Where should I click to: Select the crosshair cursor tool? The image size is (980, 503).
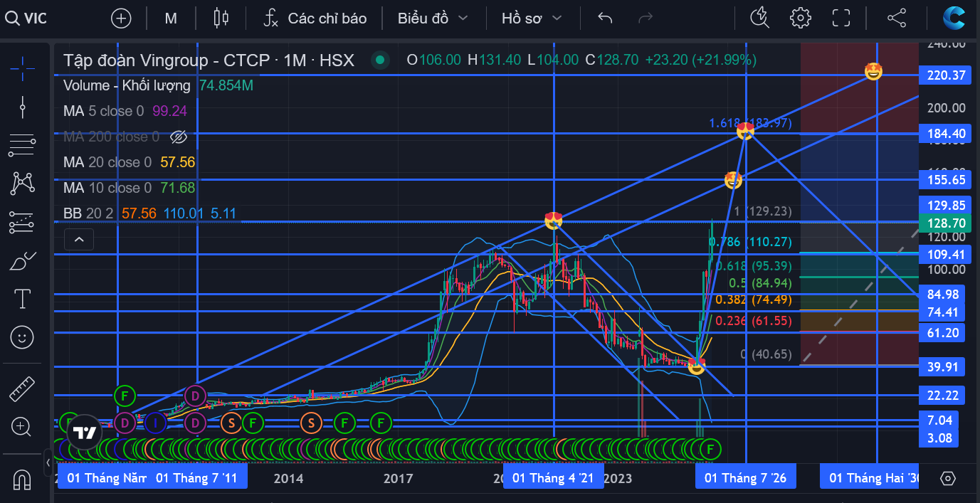(22, 68)
